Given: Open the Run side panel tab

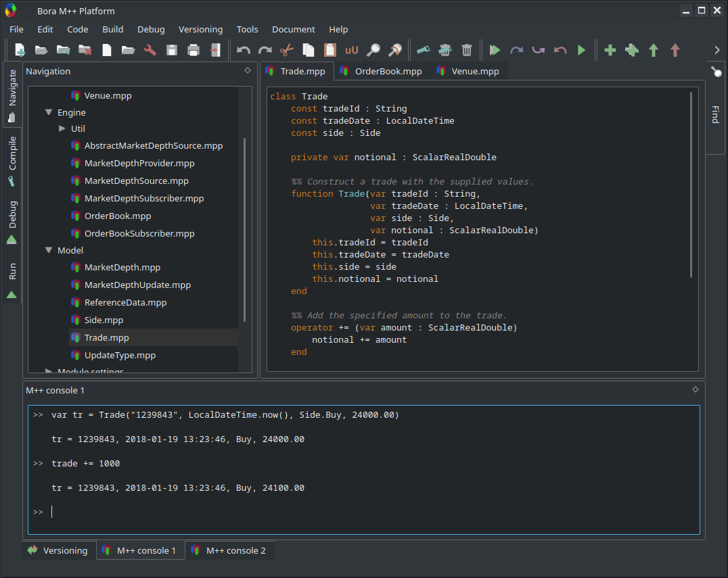Looking at the screenshot, I should pyautogui.click(x=12, y=280).
